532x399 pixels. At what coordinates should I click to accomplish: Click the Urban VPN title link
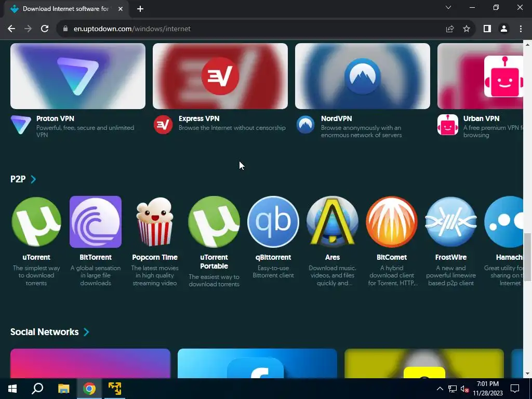[482, 118]
